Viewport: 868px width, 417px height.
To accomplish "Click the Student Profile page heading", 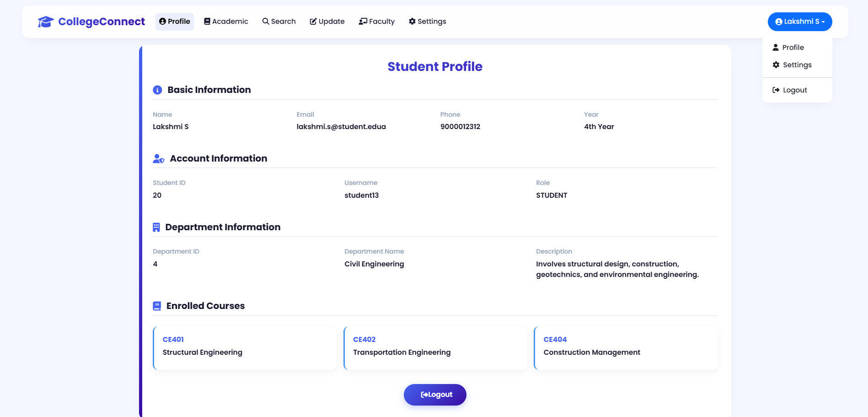I will point(435,66).
